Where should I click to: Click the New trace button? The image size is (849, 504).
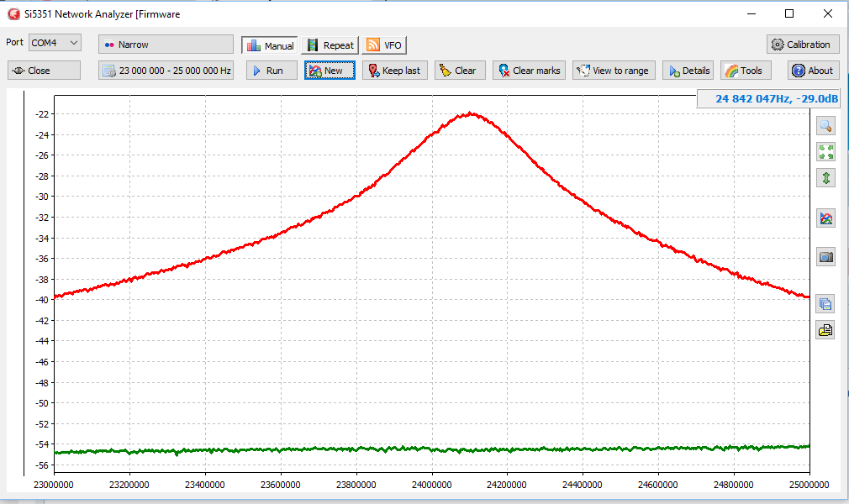[x=330, y=71]
